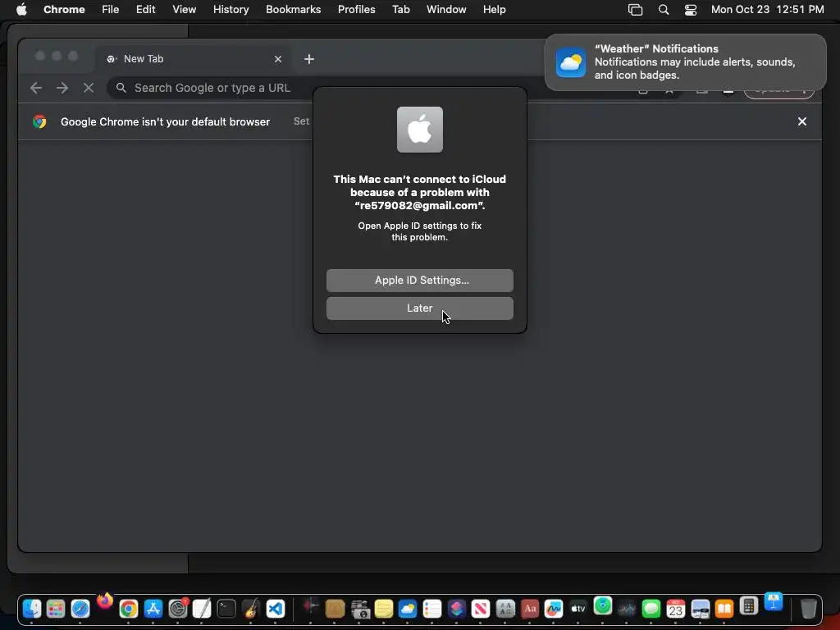Open Image Capture from the Dock
This screenshot has height=630, width=840.
(x=359, y=609)
